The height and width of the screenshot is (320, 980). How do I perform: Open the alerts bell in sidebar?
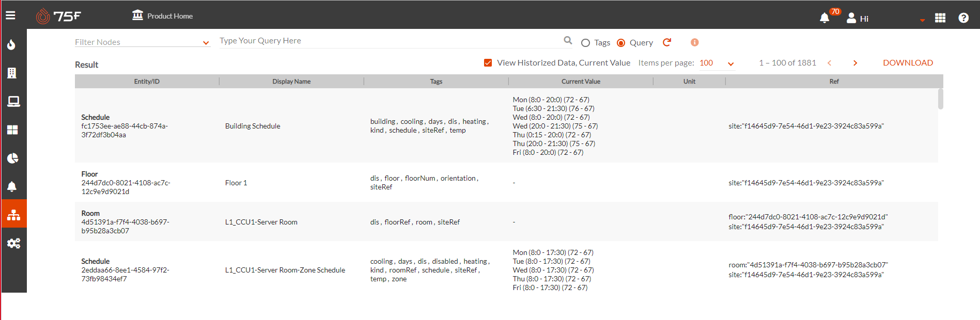(x=12, y=186)
